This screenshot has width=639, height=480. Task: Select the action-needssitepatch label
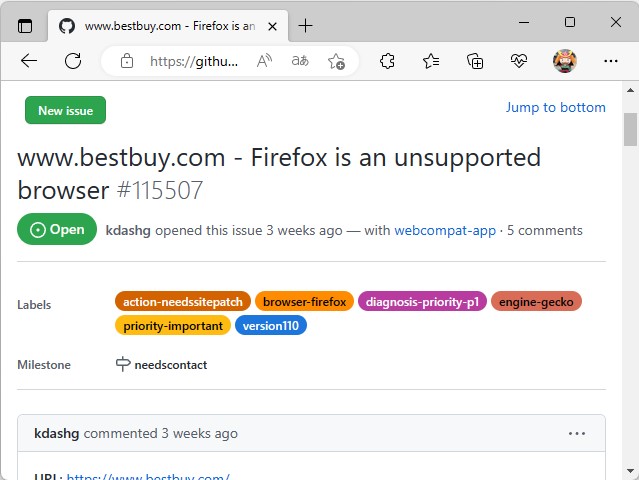point(183,302)
